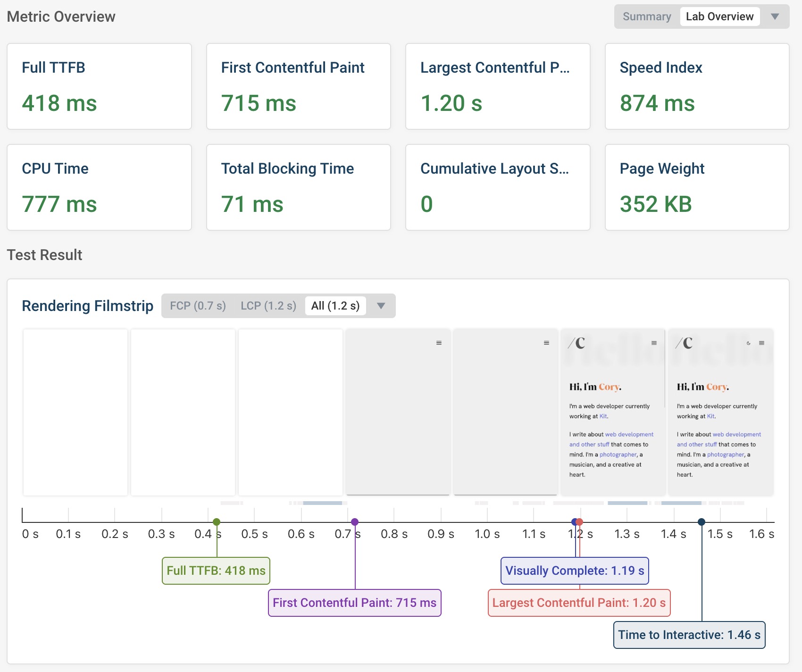Open the Metric Overview dropdown arrow
The image size is (802, 672).
[x=775, y=17]
